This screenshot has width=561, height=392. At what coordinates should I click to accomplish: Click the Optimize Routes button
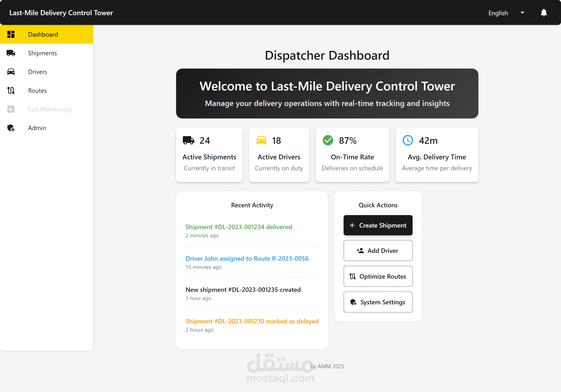tap(378, 276)
